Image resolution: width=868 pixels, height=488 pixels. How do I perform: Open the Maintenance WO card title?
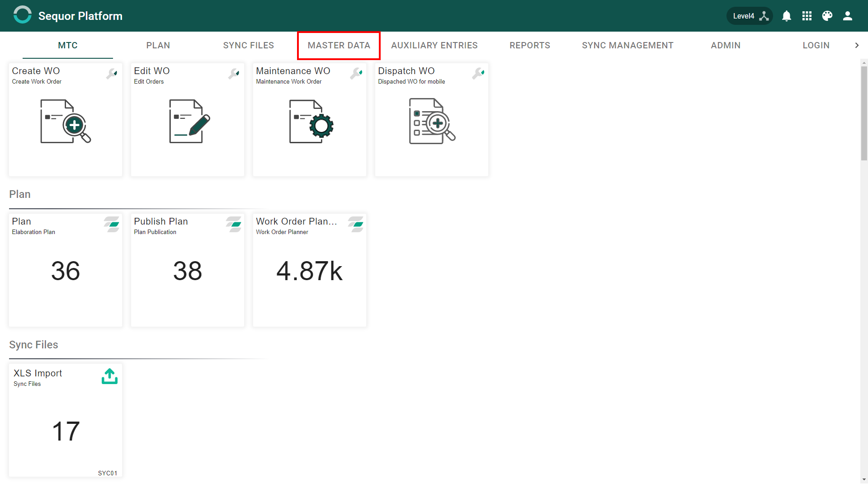[x=293, y=71]
